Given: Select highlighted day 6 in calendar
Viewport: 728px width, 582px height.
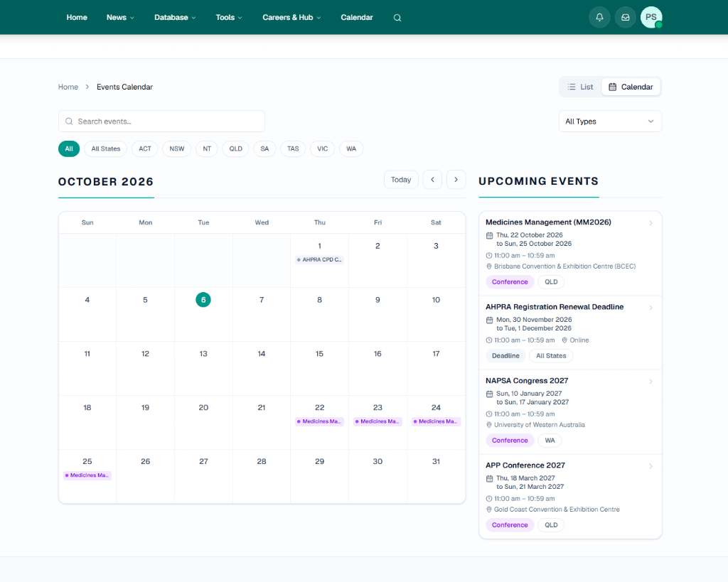Looking at the screenshot, I should (203, 300).
